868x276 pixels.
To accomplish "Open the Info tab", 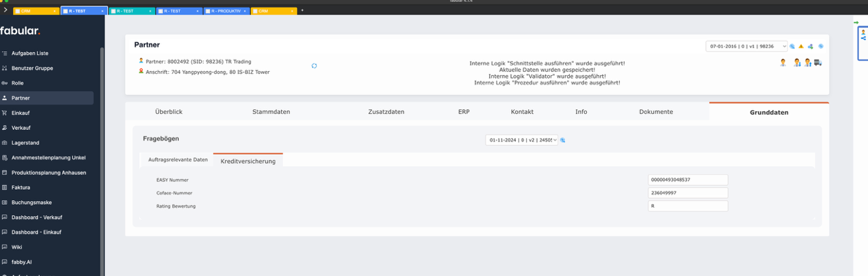I will [x=581, y=111].
